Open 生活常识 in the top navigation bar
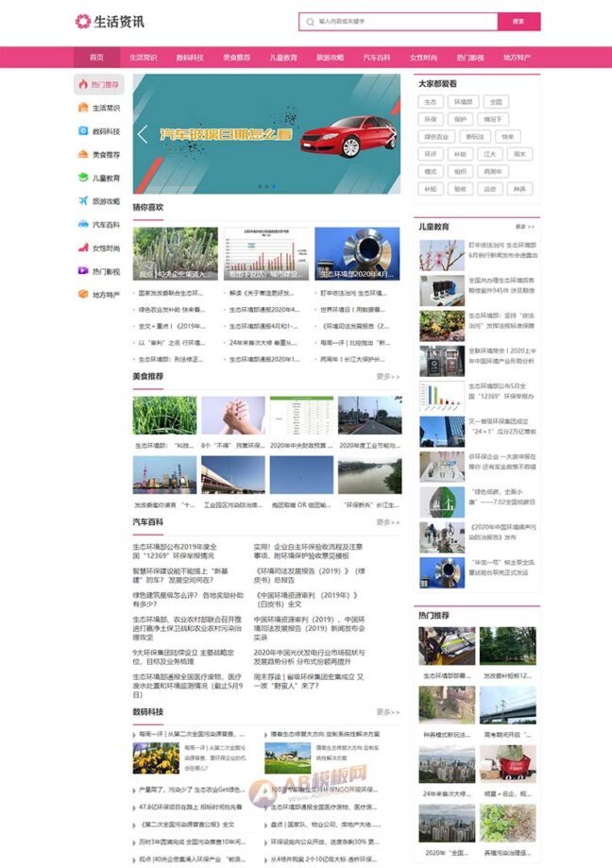The width and height of the screenshot is (612, 868). pyautogui.click(x=144, y=57)
